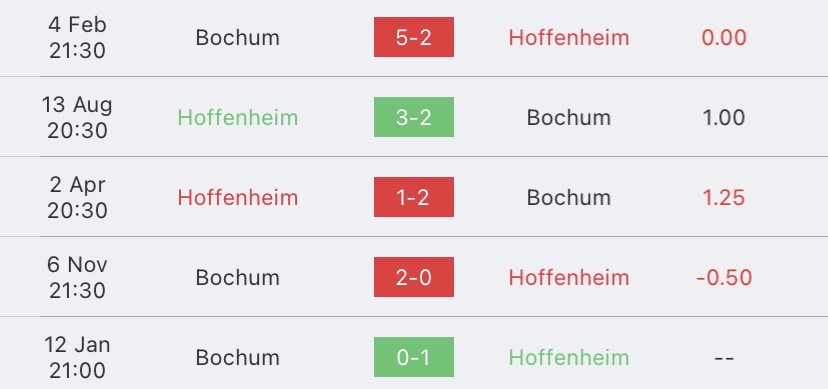Select green Hoffenheim in 12 Jan match
828x389 pixels.
pyautogui.click(x=569, y=357)
